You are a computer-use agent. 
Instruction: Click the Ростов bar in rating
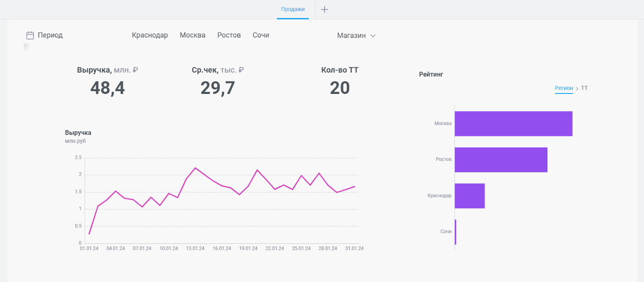(x=501, y=160)
